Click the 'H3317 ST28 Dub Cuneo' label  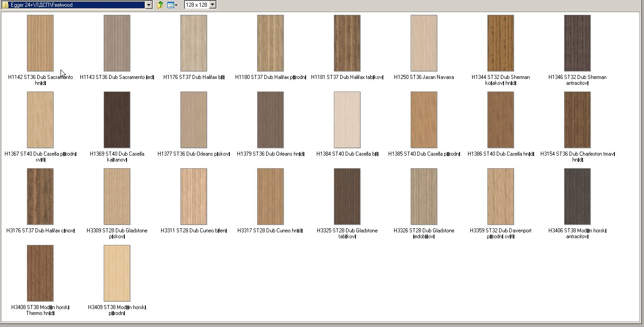271,231
